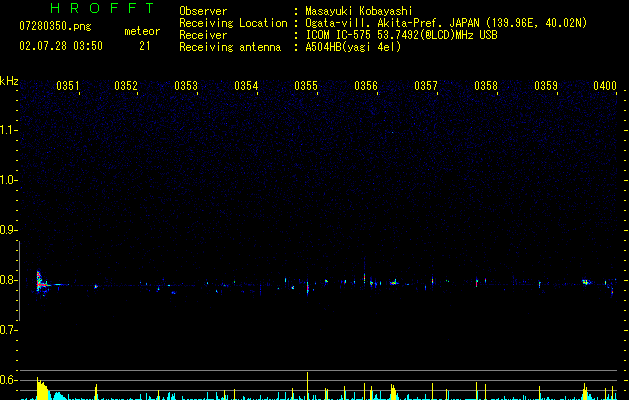This screenshot has height=400, width=629.
Task: Click the 'Receiving antenna' label
Action: pyautogui.click(x=230, y=47)
